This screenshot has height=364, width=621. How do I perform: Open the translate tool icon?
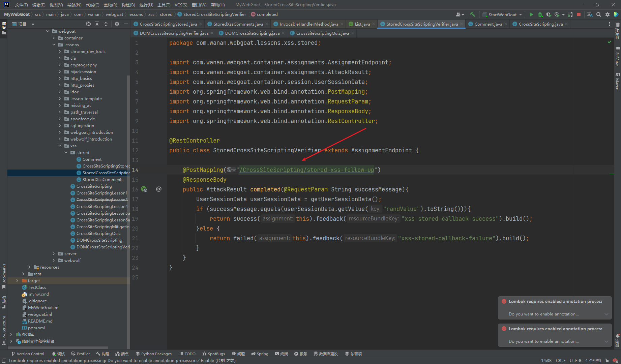(x=590, y=14)
